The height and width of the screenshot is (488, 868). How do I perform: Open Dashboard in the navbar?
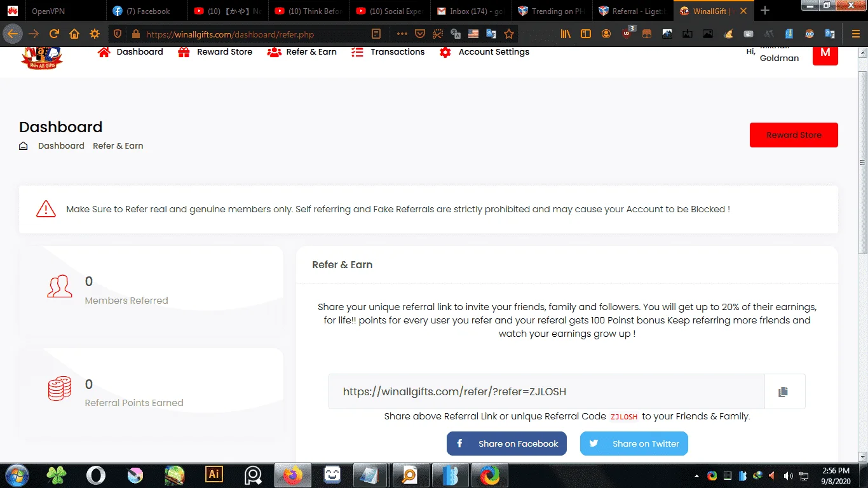click(140, 52)
